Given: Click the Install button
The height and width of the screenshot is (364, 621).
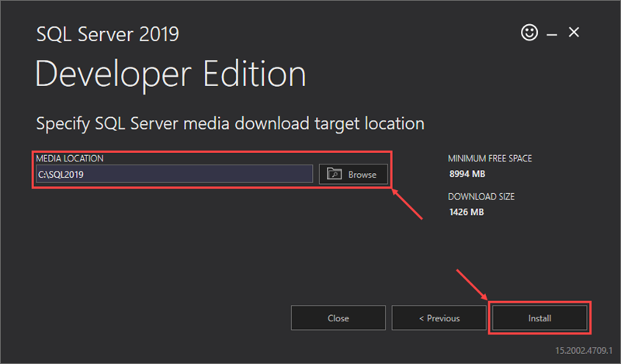Looking at the screenshot, I should pyautogui.click(x=539, y=317).
